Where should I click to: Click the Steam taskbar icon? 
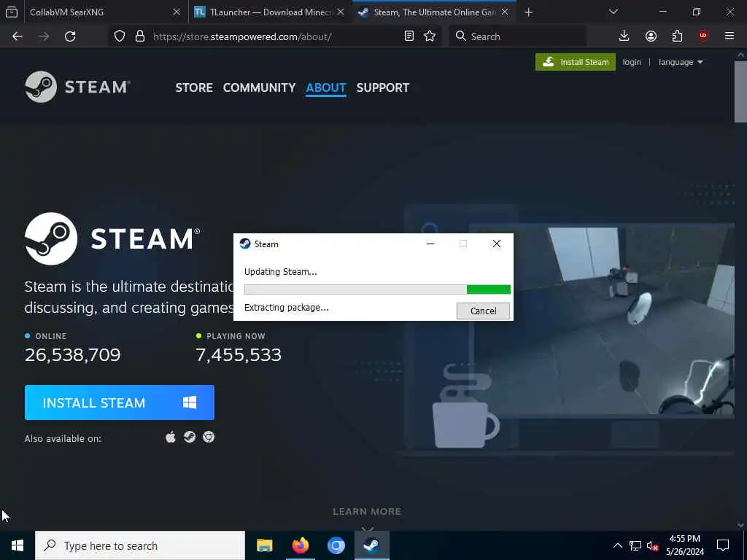point(371,545)
